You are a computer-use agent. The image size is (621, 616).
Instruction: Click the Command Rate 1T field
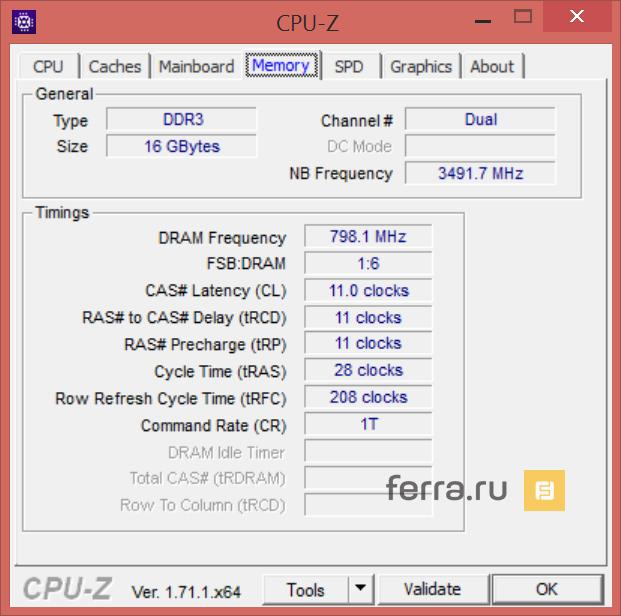368,424
